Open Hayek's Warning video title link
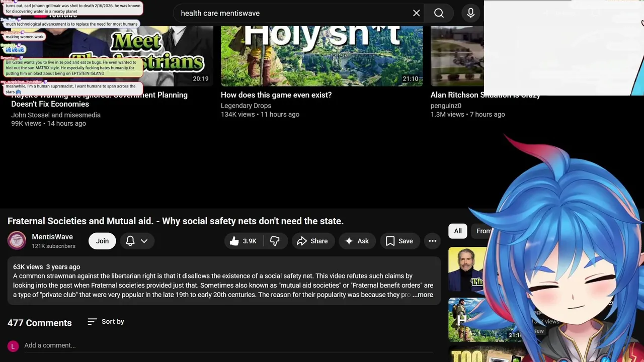The image size is (644, 362). point(100,100)
